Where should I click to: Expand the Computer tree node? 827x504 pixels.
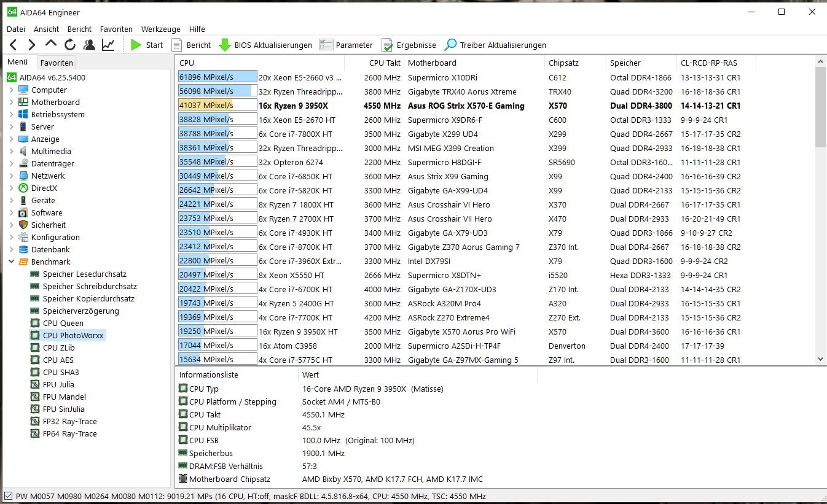(11, 90)
